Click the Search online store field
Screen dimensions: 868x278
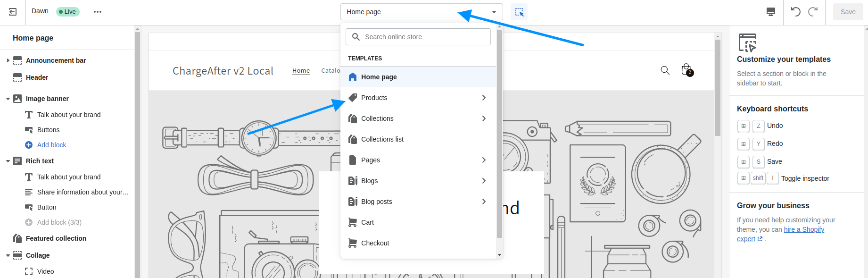418,37
